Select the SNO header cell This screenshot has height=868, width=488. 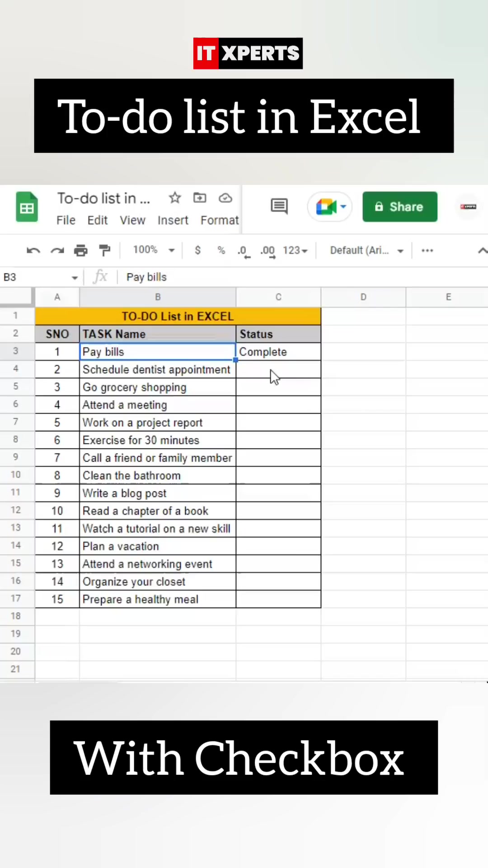coord(57,334)
